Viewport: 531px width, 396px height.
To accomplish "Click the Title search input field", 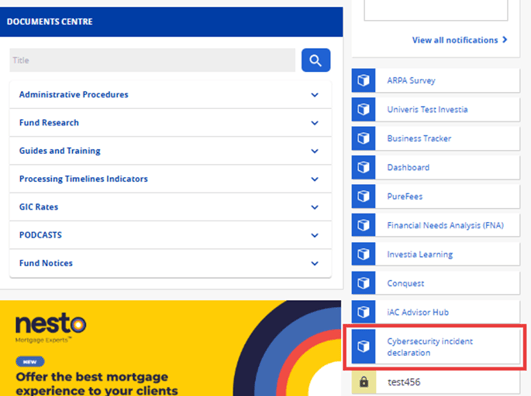I will click(x=152, y=60).
